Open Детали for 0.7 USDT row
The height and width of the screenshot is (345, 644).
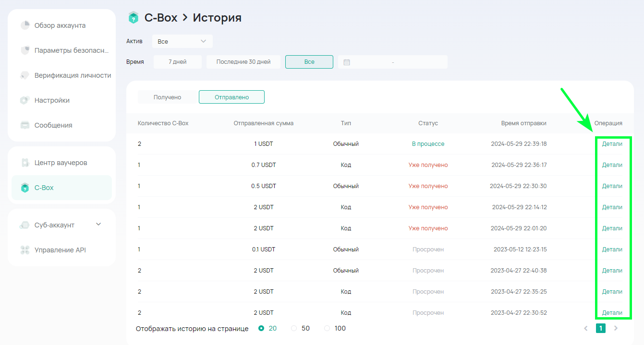[612, 165]
